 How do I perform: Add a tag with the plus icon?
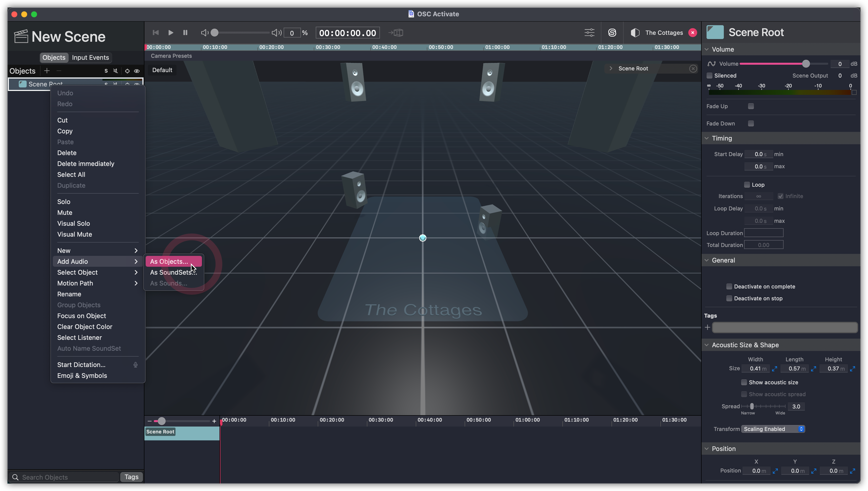(708, 327)
